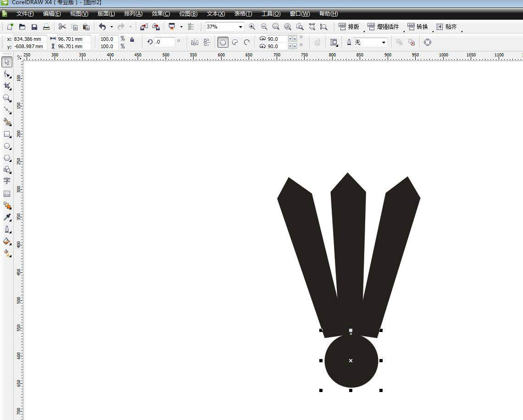Pick the Crop tool from the toolbox
This screenshot has width=523, height=420.
pyautogui.click(x=7, y=86)
